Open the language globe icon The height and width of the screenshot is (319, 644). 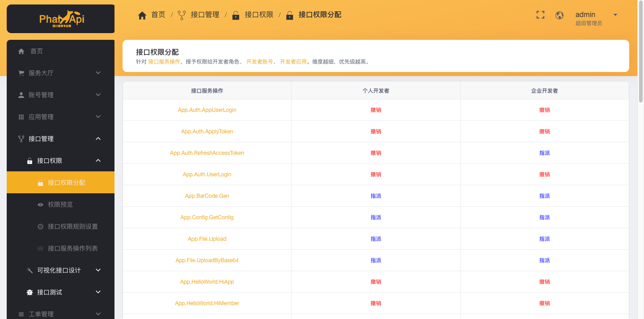tap(559, 15)
